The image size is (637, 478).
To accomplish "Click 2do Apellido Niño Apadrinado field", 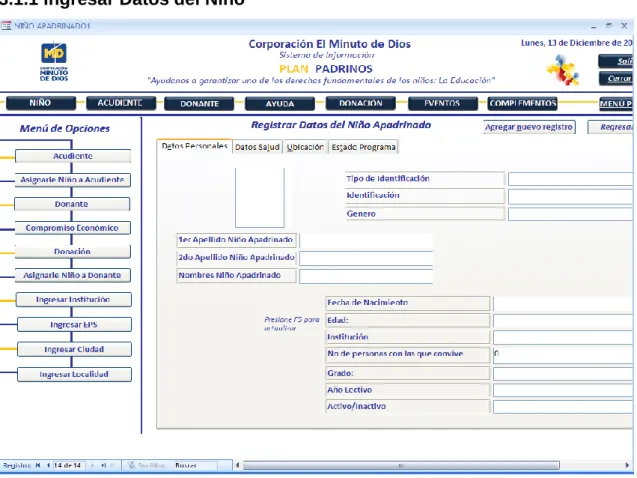I will [366, 258].
